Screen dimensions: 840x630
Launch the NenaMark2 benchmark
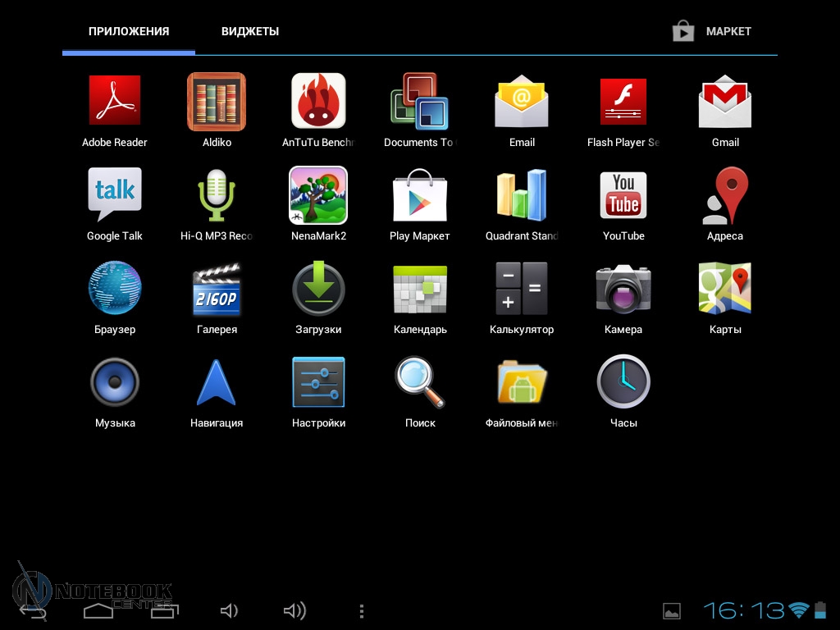tap(318, 195)
